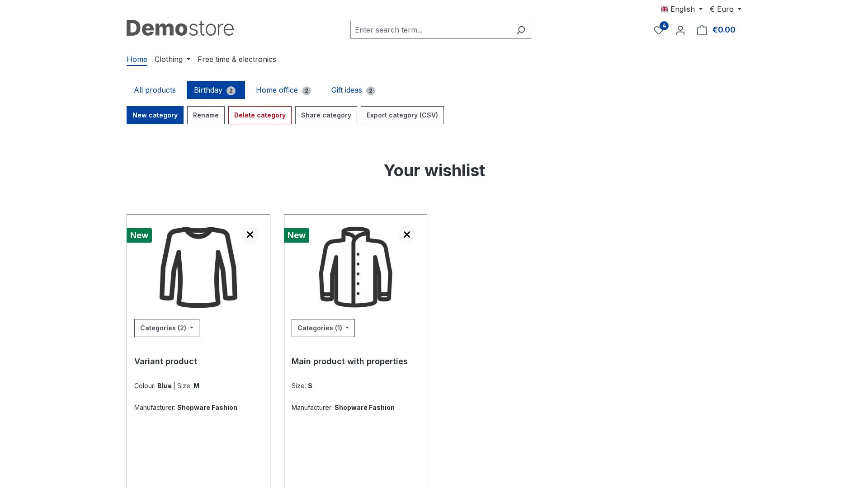Click the Demostore logo

(x=180, y=28)
